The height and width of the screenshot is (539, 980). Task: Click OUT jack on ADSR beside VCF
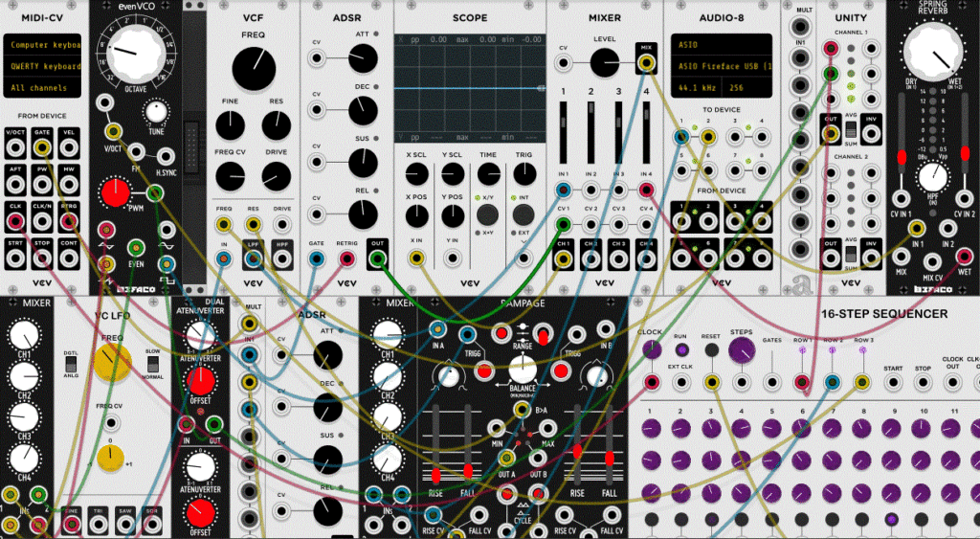377,258
